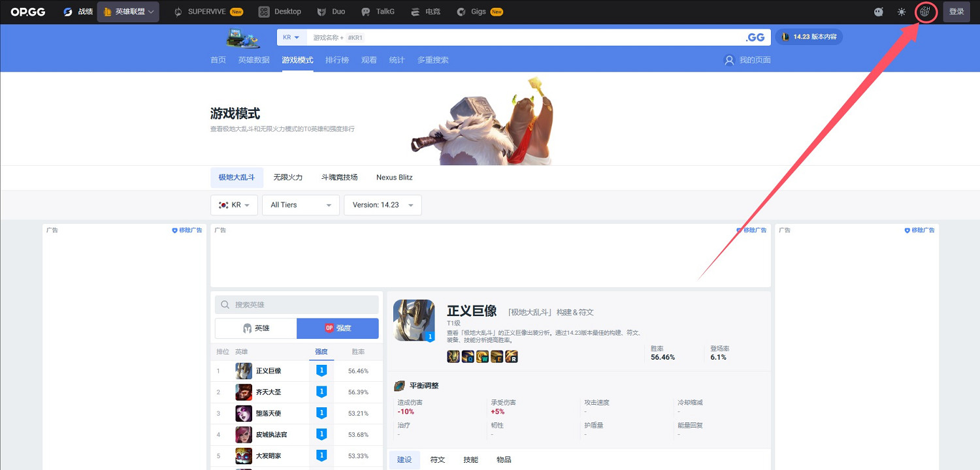Click the champion search input field

click(297, 304)
